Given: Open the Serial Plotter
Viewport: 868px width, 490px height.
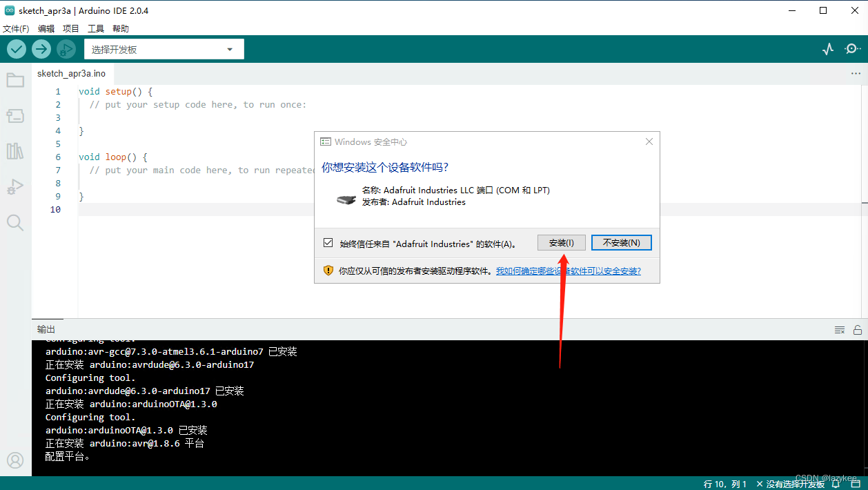Looking at the screenshot, I should pos(827,49).
